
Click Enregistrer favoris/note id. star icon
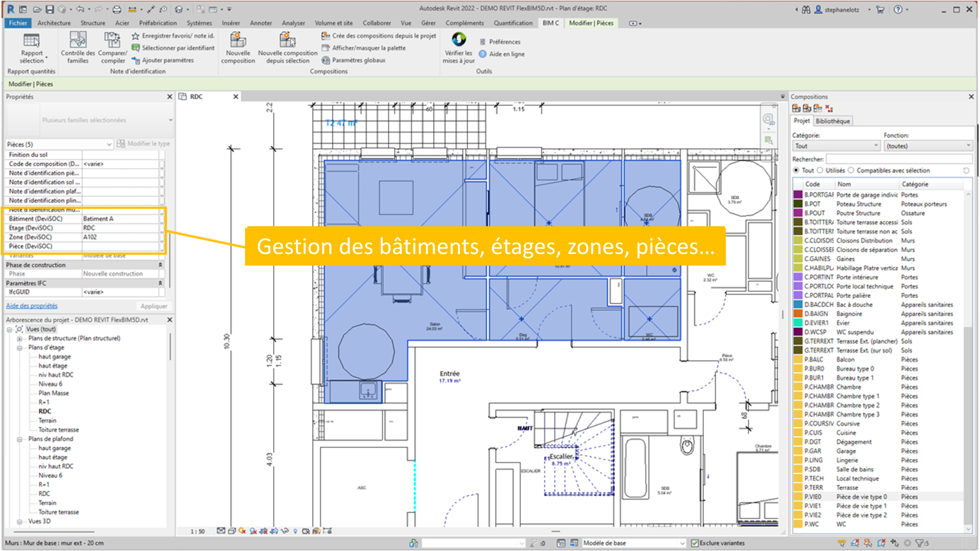point(136,36)
